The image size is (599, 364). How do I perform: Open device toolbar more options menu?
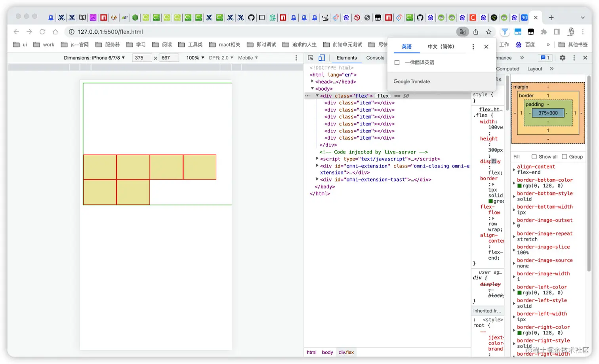click(296, 58)
